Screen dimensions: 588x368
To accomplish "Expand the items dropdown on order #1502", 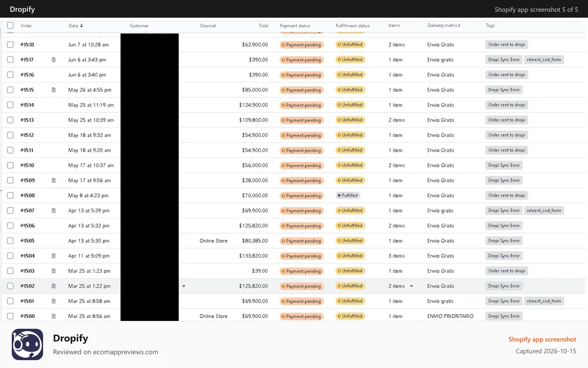I will point(412,286).
